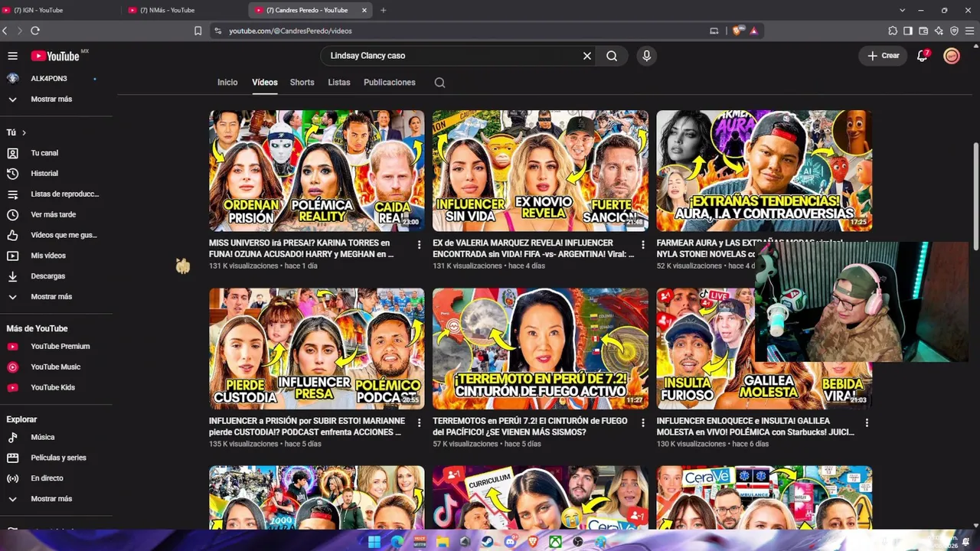Switch to the Inicio channel tab

tap(227, 83)
